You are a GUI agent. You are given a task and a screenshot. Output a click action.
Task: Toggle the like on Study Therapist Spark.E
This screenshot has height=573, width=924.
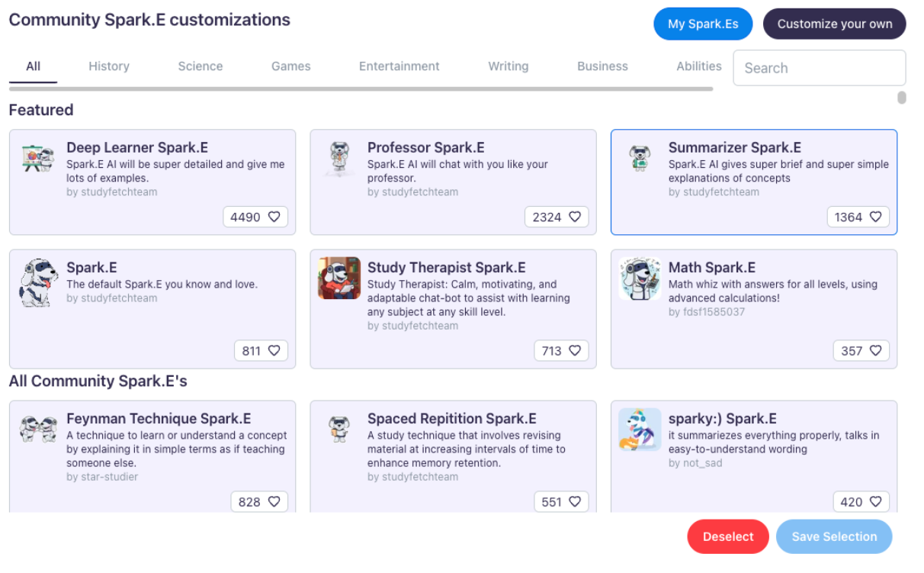[576, 350]
